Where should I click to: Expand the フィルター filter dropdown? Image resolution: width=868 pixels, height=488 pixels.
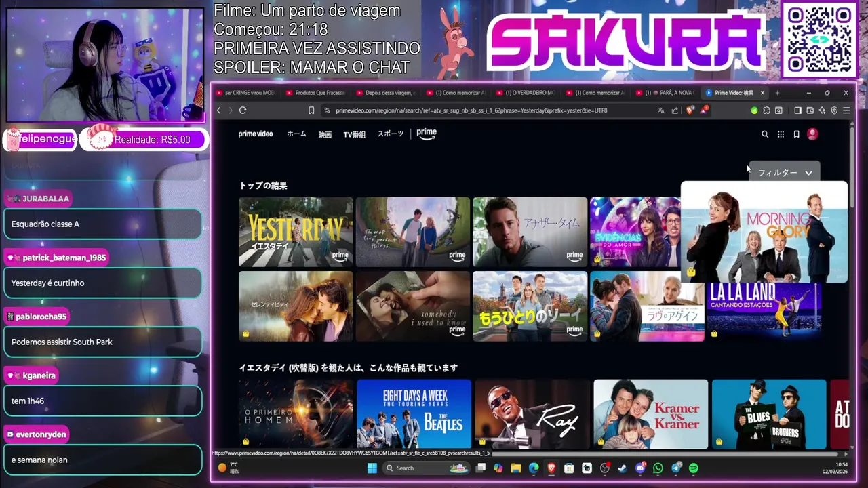784,173
